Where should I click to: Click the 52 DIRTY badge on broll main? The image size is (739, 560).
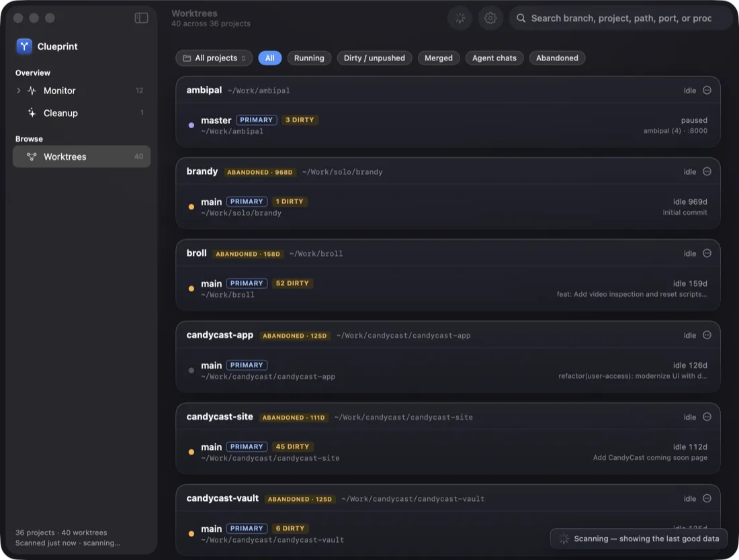(x=292, y=283)
